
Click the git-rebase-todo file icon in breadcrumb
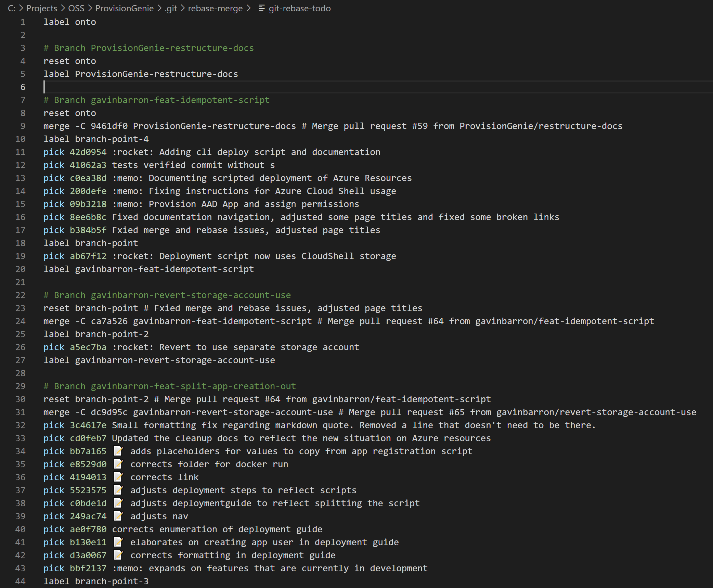(x=262, y=8)
